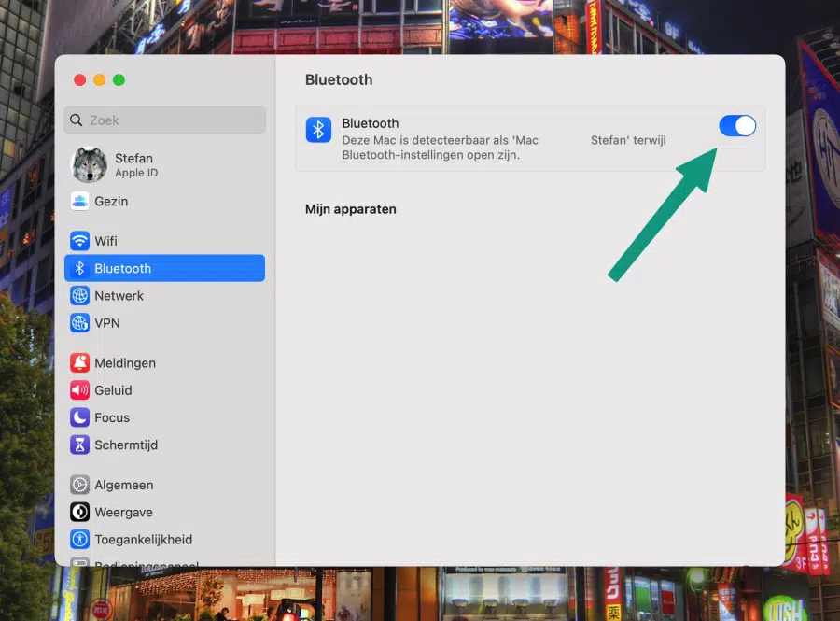Image resolution: width=840 pixels, height=621 pixels.
Task: Click the Focus moon icon
Action: click(80, 417)
